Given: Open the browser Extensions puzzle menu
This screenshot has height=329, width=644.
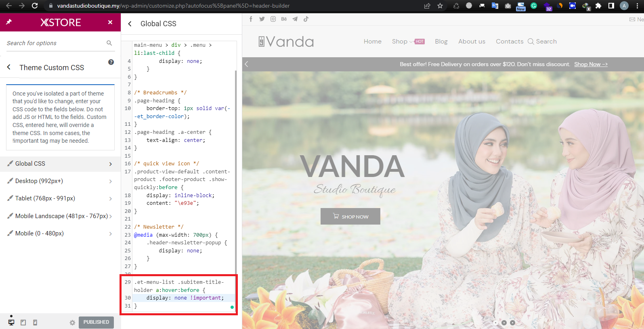Looking at the screenshot, I should pos(598,6).
